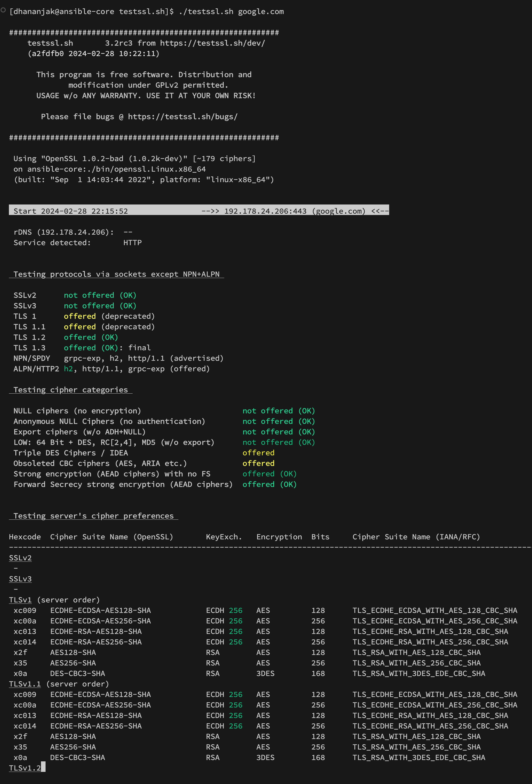Screen dimensions: 532x784
Task: Click the path "ansible-core:./bin/openssl.Linux.x86_64"
Action: [x=116, y=169]
